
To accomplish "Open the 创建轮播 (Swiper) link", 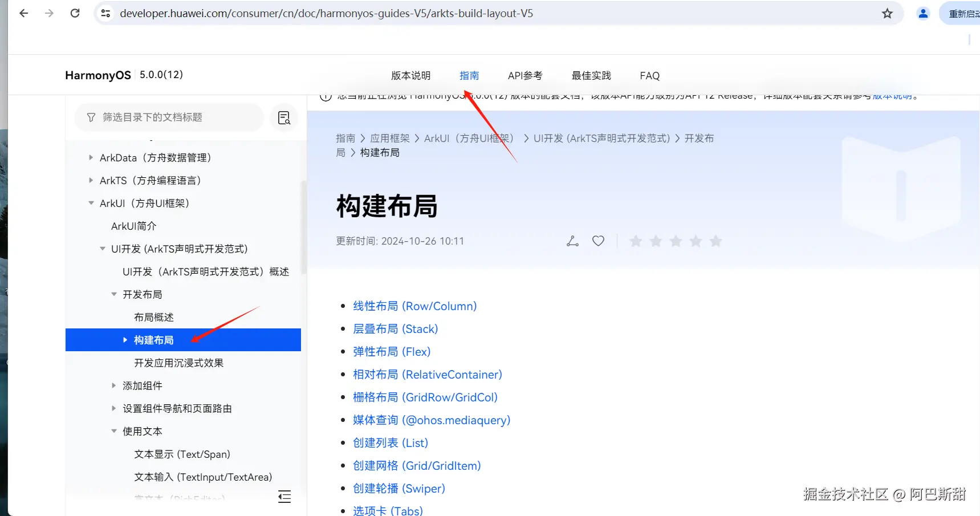I will (x=399, y=488).
